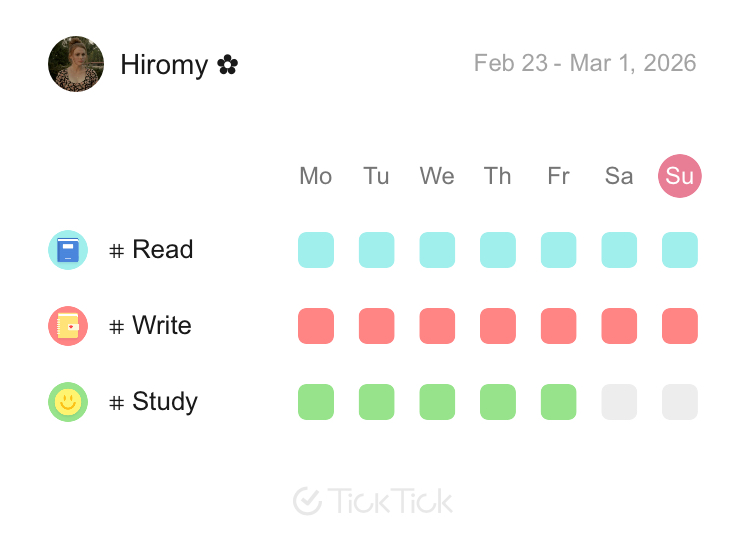
Task: Click the red Write square for Sunday
Action: (x=680, y=326)
